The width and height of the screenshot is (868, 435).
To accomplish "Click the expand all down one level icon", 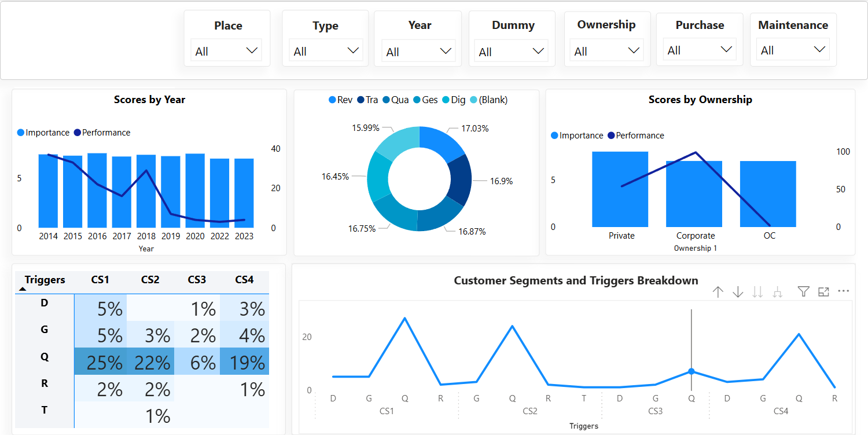I will coord(757,291).
